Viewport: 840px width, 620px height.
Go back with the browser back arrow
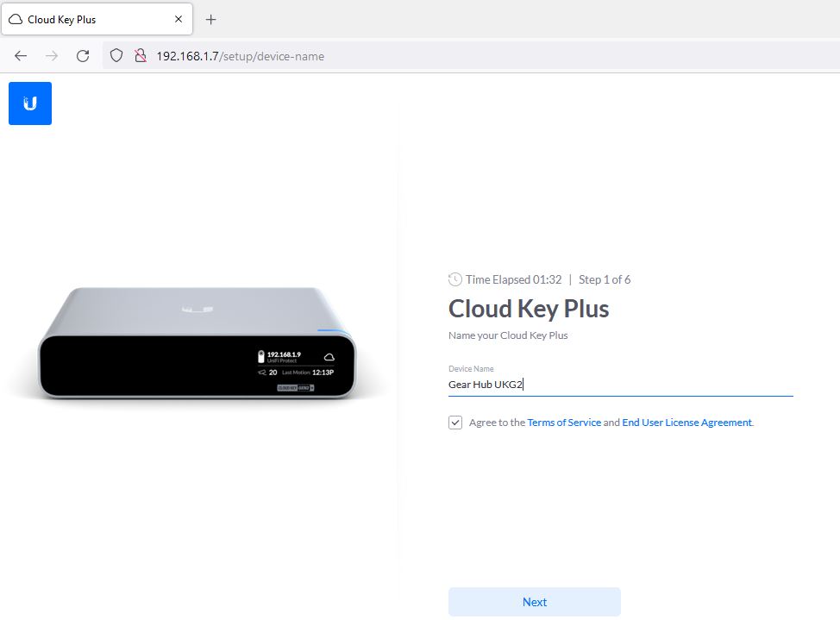(21, 56)
